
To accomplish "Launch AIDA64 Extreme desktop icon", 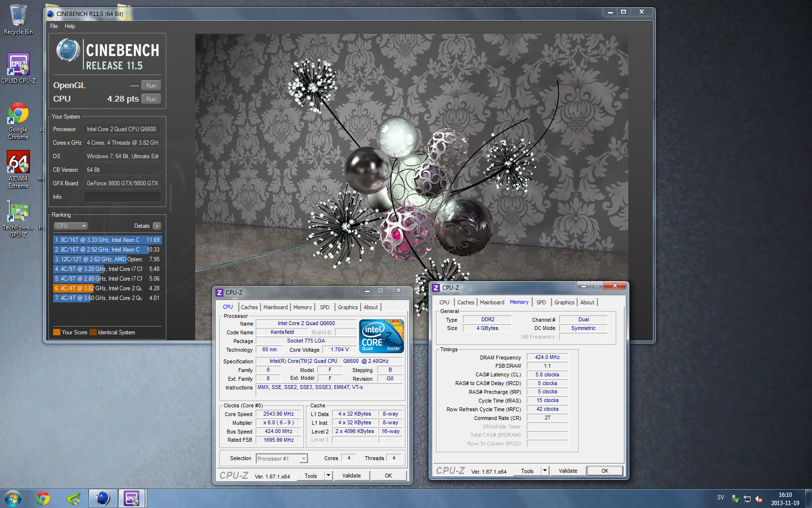I will [18, 169].
